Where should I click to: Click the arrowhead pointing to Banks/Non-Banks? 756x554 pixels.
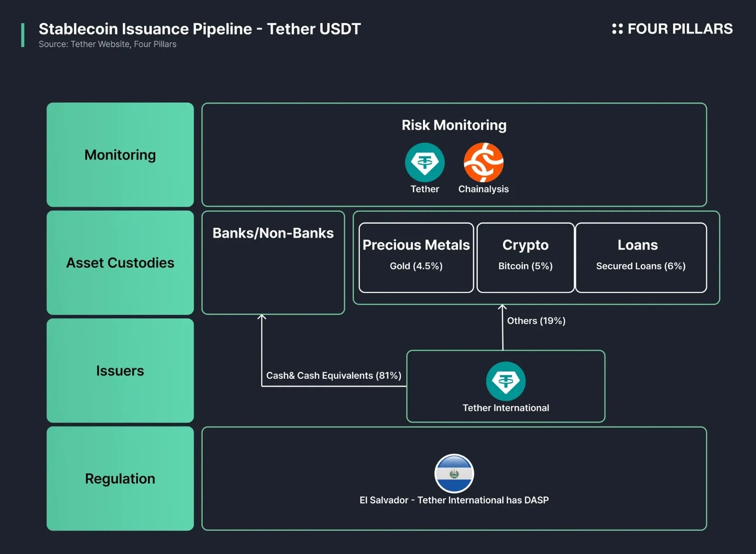(262, 317)
